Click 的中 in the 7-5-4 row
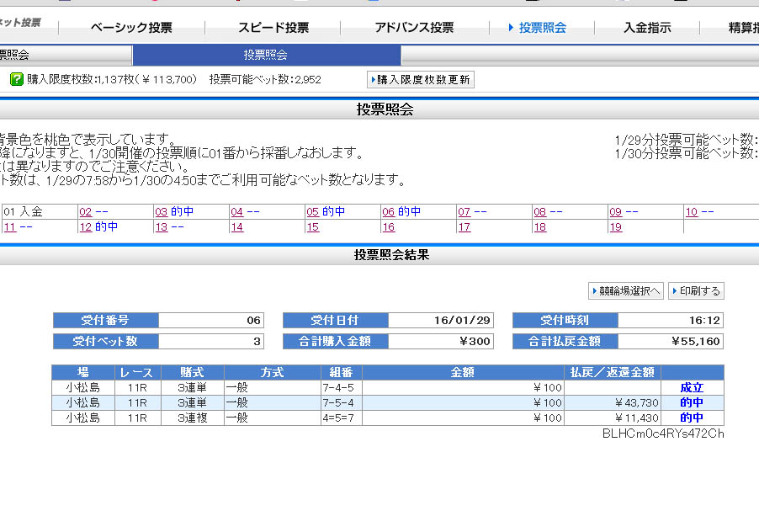Image resolution: width=759 pixels, height=532 pixels. [x=692, y=403]
